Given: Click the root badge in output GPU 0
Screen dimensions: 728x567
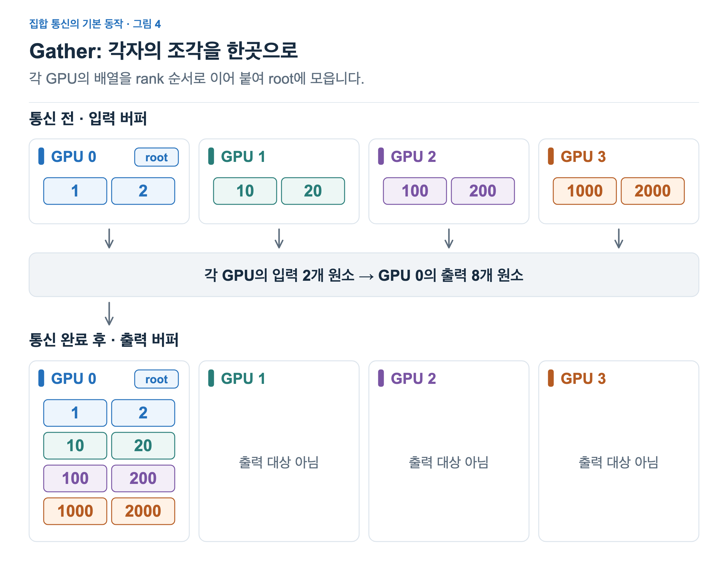Looking at the screenshot, I should tap(156, 379).
